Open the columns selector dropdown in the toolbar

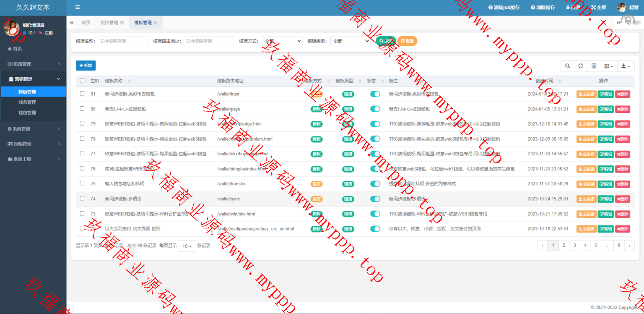(608, 66)
